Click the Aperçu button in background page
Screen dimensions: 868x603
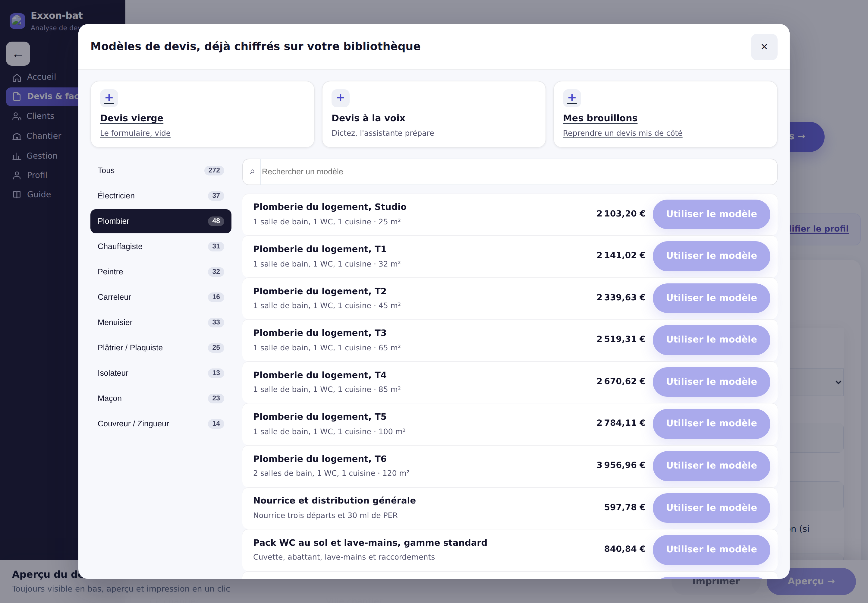[x=811, y=582]
